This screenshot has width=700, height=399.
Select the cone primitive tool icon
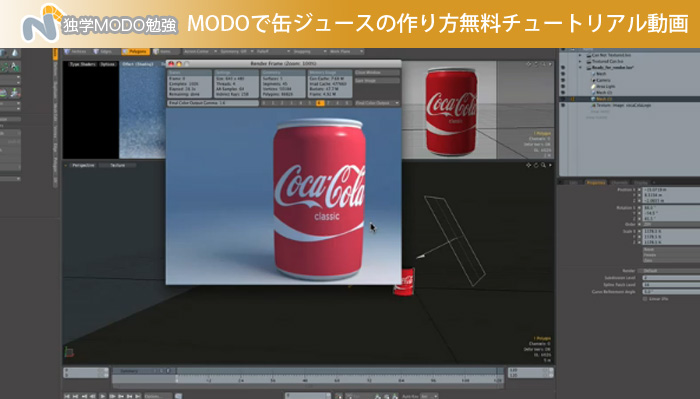pos(15,53)
